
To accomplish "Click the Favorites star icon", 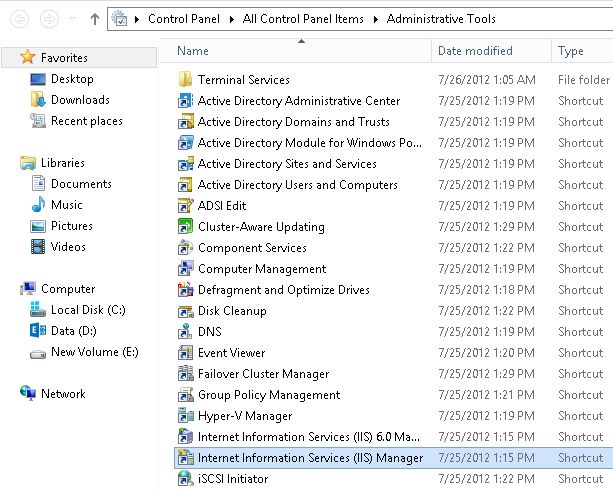I will point(27,57).
